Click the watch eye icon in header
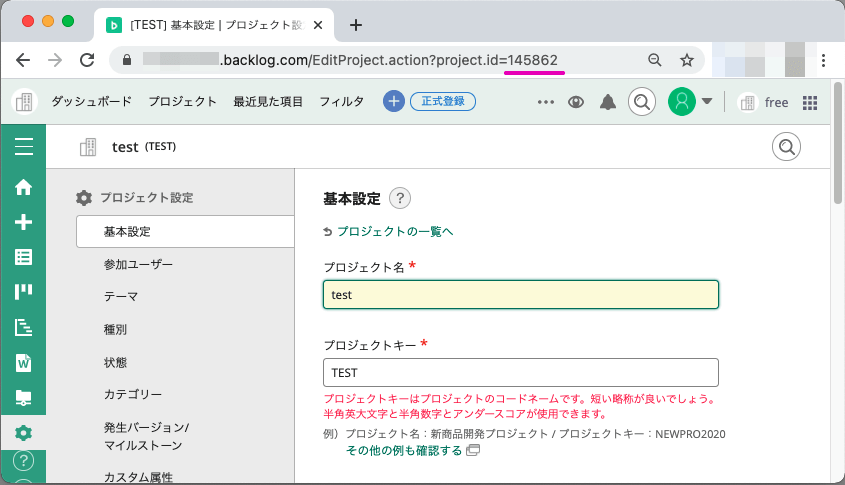This screenshot has height=485, width=845. 576,101
